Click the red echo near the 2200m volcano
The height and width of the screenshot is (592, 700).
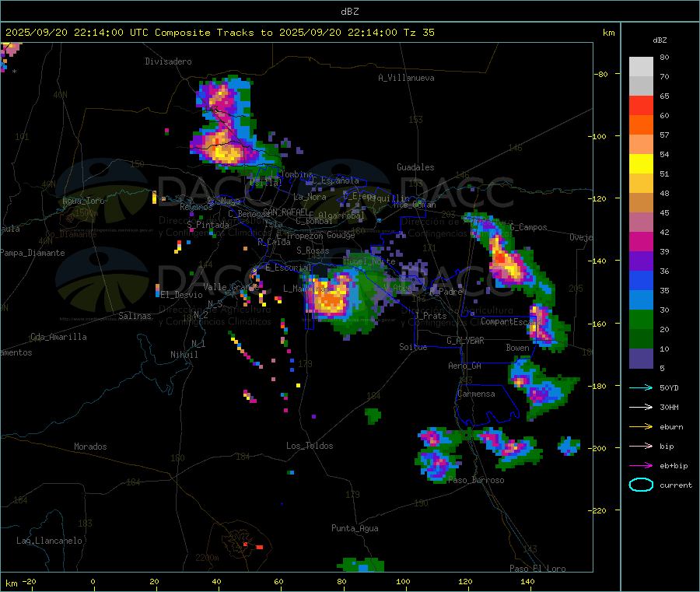259,547
